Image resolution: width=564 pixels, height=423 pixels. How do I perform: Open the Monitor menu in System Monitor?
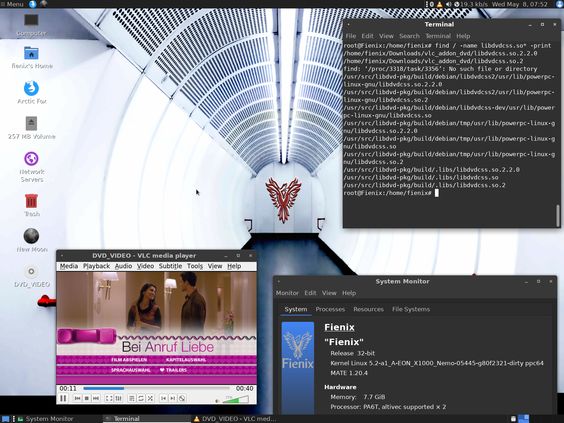point(287,293)
